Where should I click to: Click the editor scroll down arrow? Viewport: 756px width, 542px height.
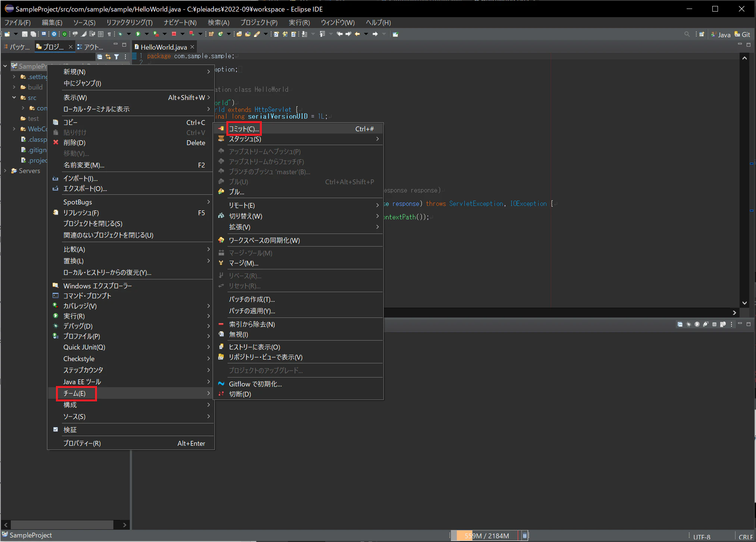click(744, 303)
